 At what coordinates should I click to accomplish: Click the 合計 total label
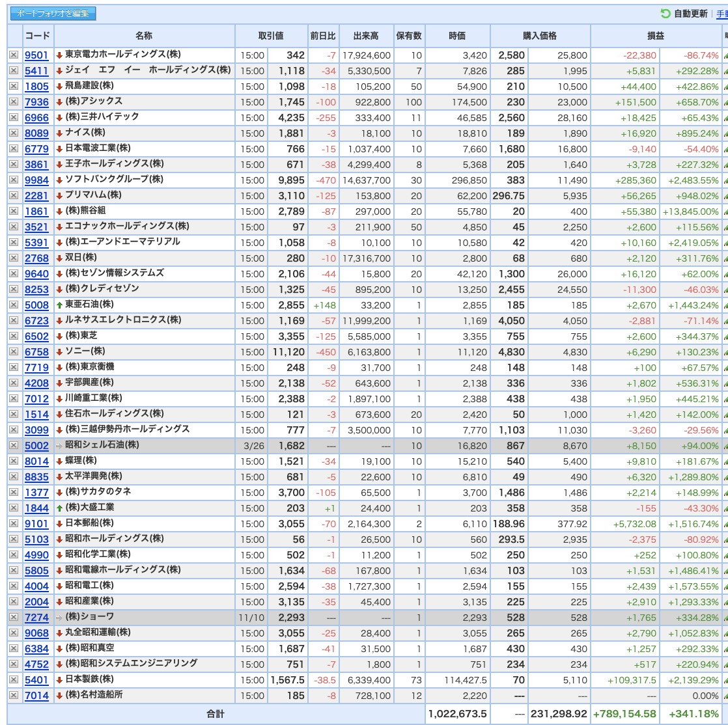pyautogui.click(x=216, y=714)
